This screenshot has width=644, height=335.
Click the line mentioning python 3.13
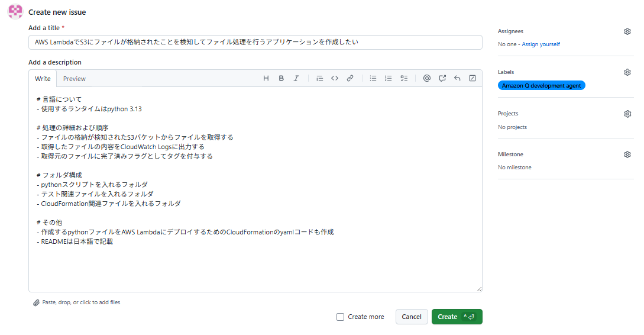click(x=89, y=109)
